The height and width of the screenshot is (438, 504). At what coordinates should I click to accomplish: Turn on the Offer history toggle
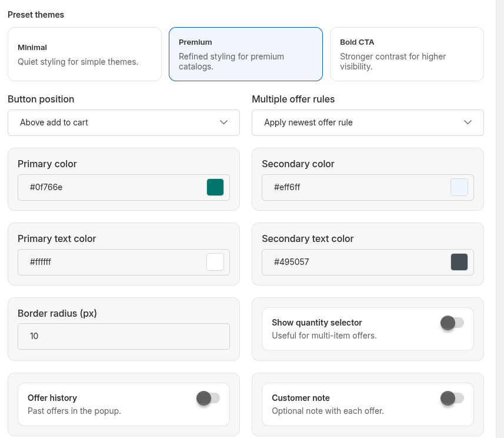pos(208,398)
